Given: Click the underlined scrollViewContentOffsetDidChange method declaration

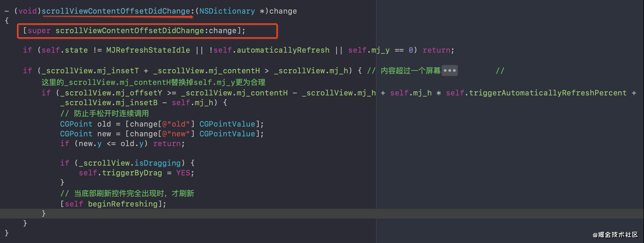Looking at the screenshot, I should tap(116, 11).
